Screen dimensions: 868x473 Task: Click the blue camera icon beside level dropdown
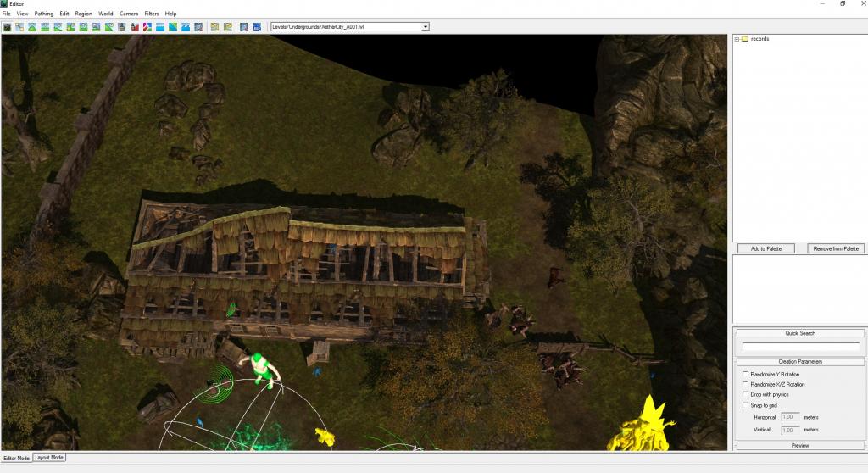tap(257, 26)
